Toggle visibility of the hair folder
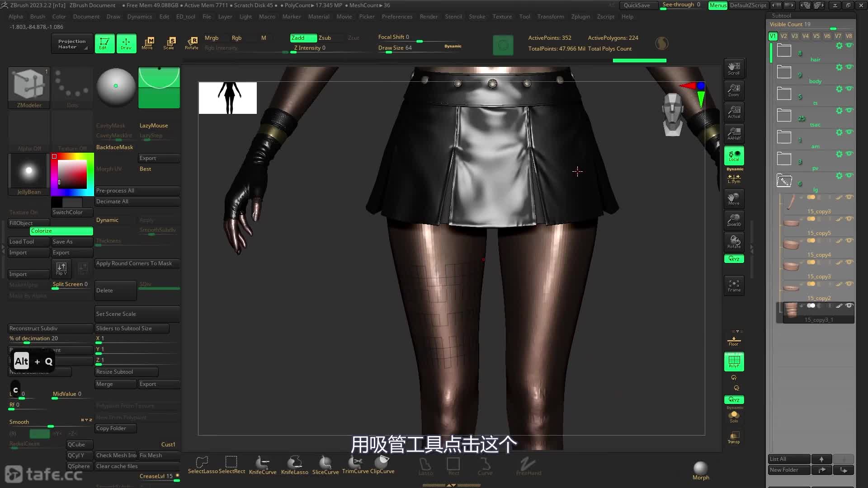868x488 pixels. (849, 45)
